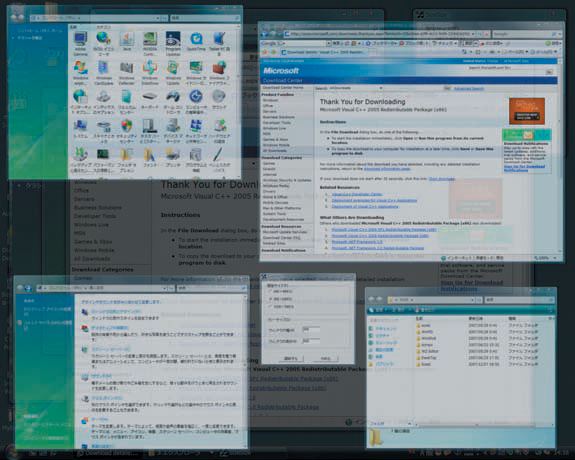
Task: Select the Download details browser tab
Action: point(323,52)
